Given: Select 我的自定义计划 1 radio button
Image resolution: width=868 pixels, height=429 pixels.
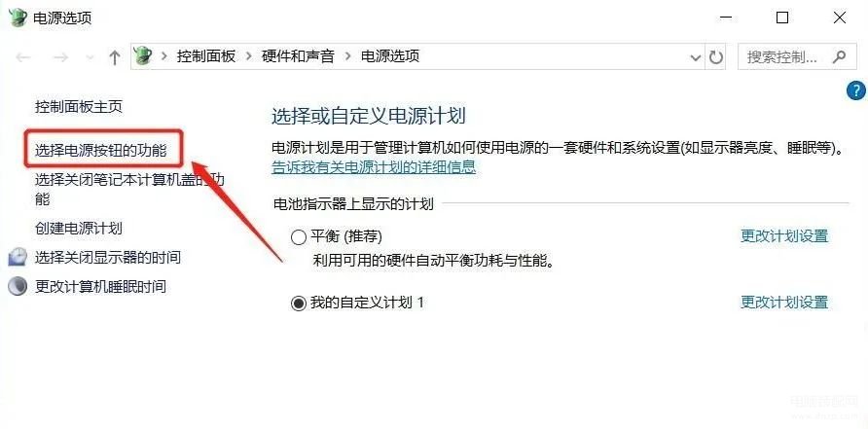Looking at the screenshot, I should pos(299,304).
